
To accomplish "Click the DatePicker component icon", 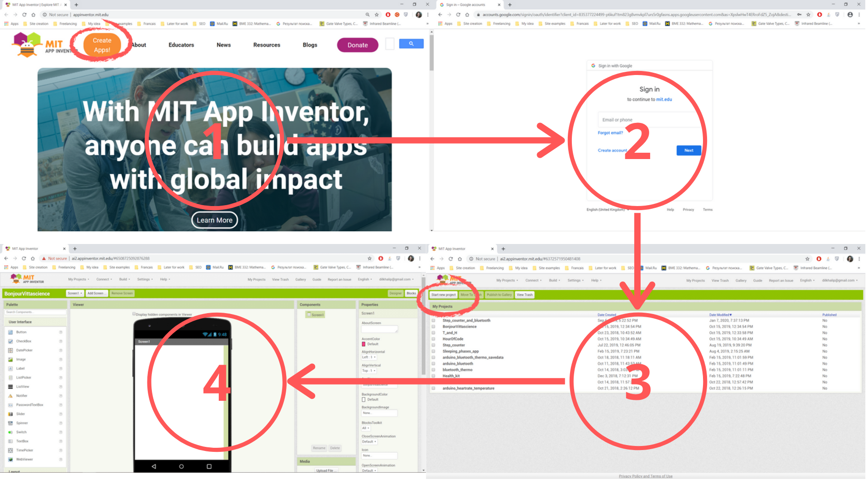I will tap(10, 350).
